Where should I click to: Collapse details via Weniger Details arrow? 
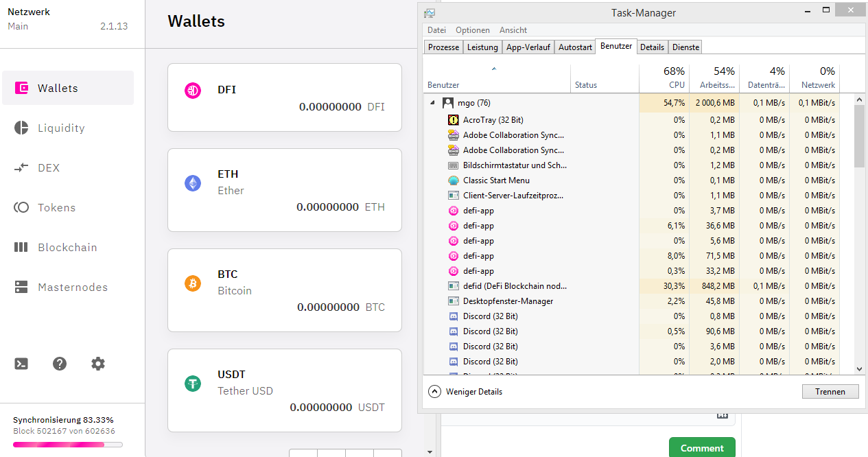434,392
